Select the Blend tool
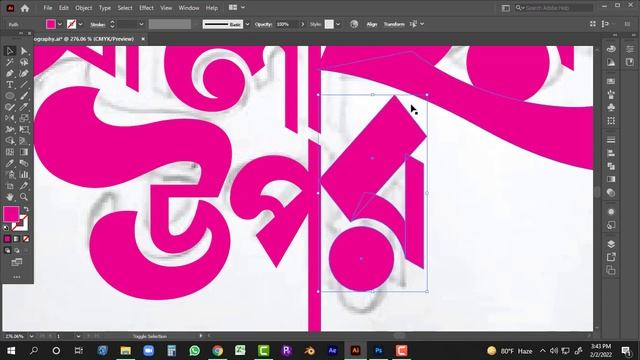The height and width of the screenshot is (360, 640). (x=24, y=163)
